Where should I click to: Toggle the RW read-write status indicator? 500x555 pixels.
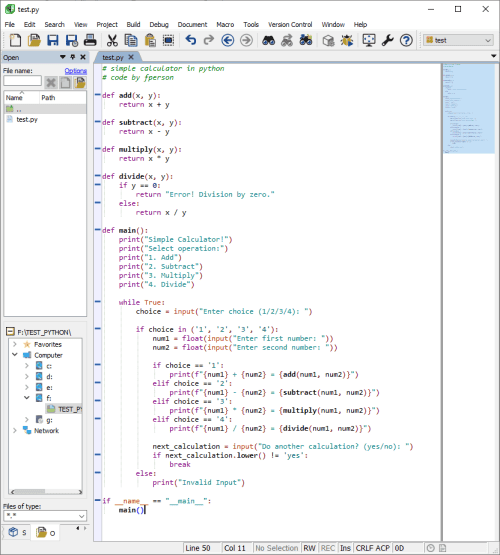click(x=309, y=548)
